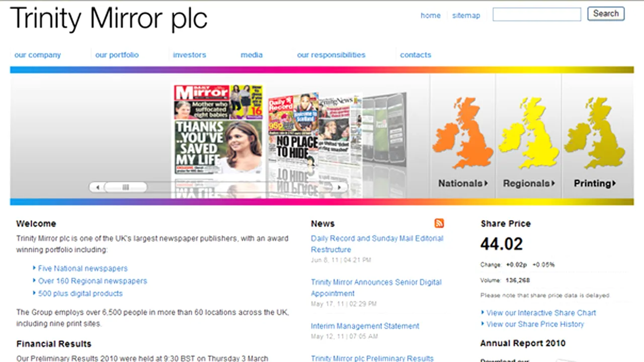Click the mobile phones image in carousel
The height and width of the screenshot is (362, 644).
(384, 129)
